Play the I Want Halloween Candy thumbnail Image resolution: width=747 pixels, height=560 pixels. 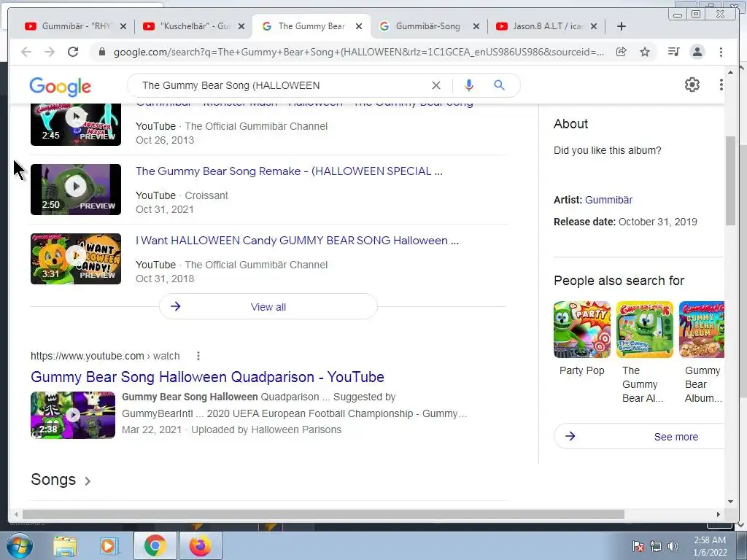(x=76, y=259)
